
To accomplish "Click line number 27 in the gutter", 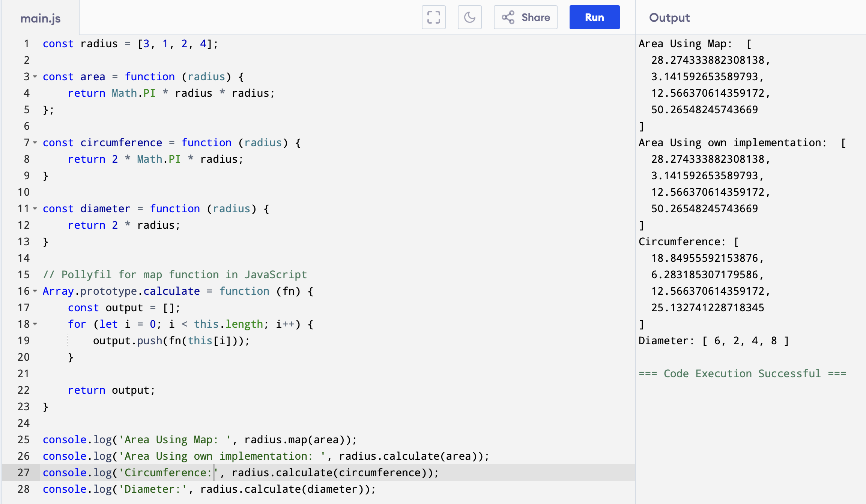I will click(24, 472).
